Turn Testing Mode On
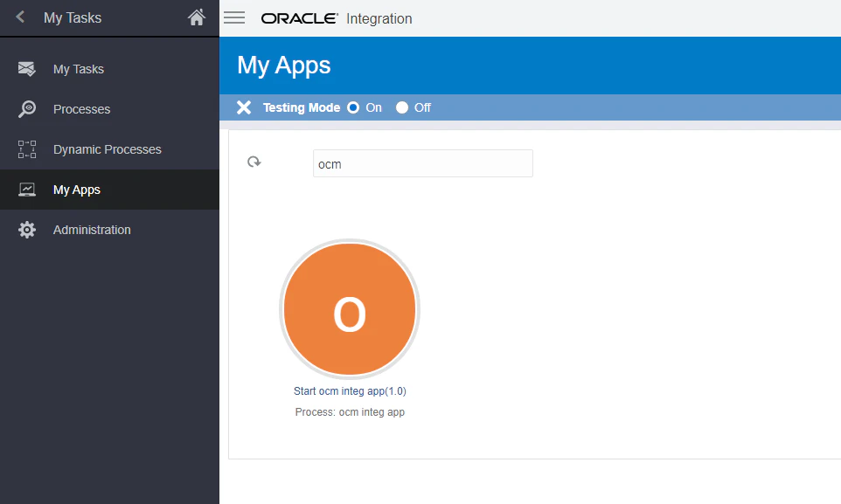Screen dimensions: 841x504 [x=353, y=107]
